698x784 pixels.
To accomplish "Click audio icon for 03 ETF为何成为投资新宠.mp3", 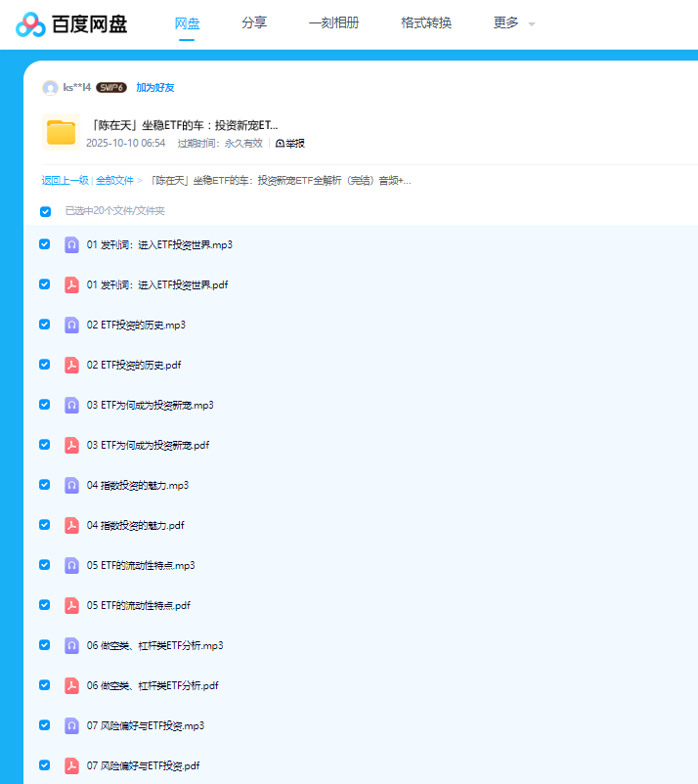I will [x=72, y=405].
